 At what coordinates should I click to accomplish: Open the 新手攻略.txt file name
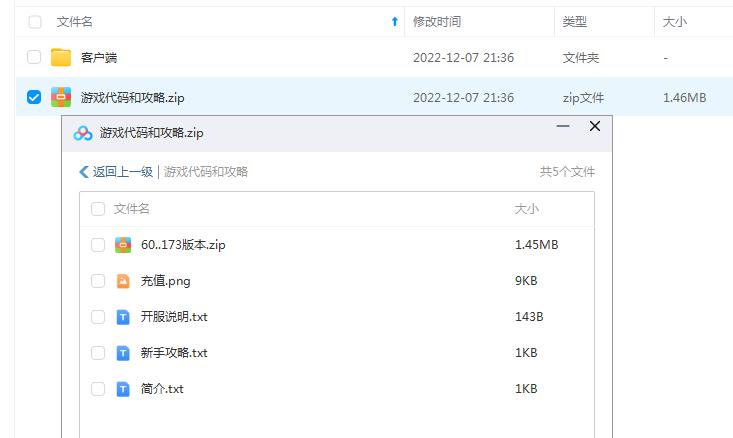(x=174, y=353)
